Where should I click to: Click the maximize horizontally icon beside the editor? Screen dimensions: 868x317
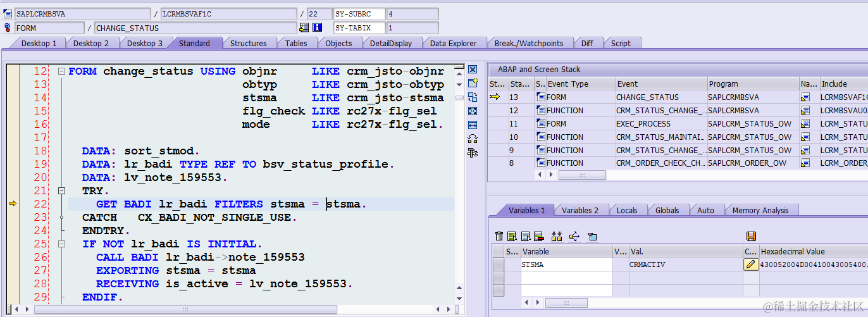(x=472, y=125)
